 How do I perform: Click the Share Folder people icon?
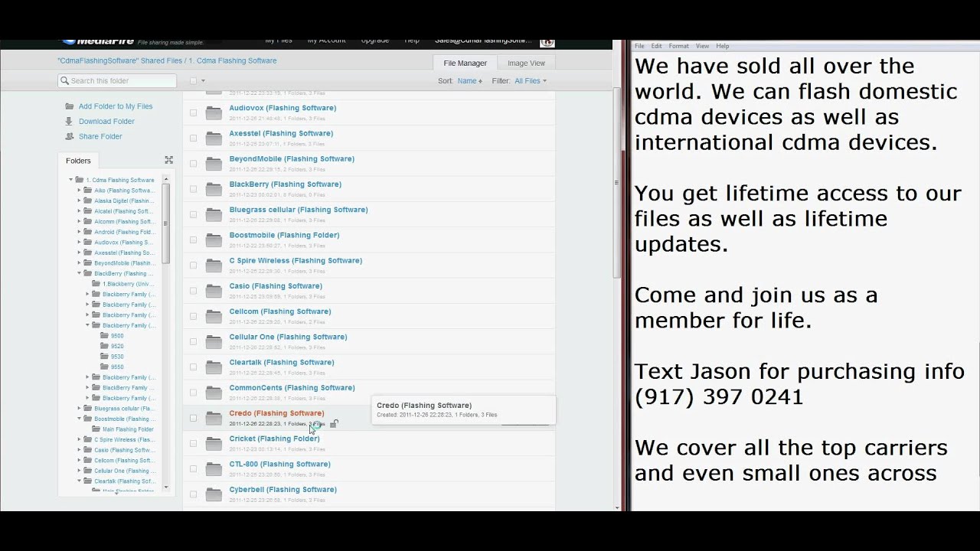pos(70,136)
